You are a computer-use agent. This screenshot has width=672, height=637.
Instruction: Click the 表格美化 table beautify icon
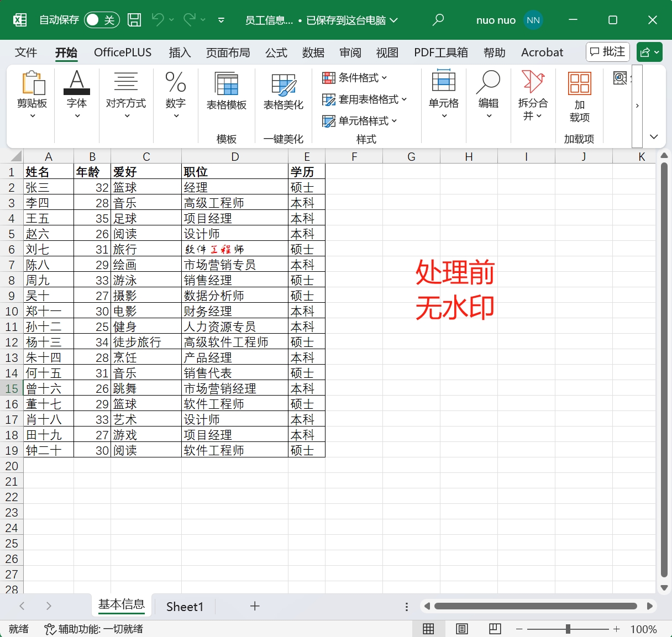tap(283, 91)
